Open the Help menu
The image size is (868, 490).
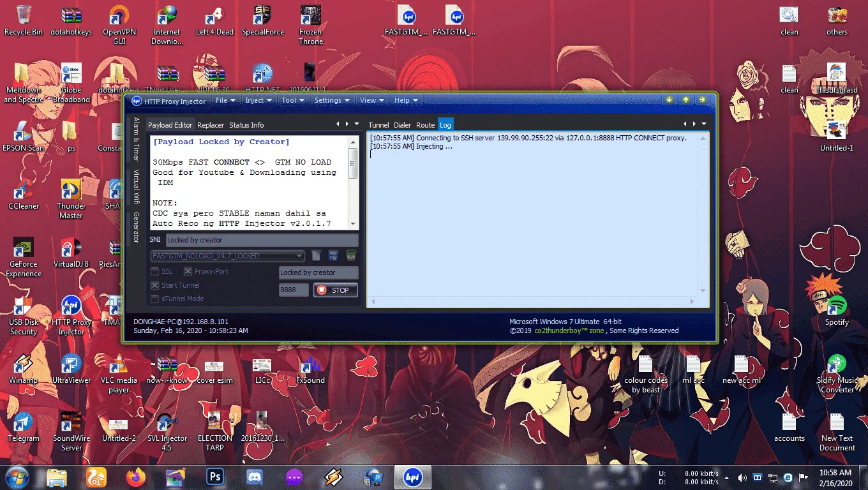pyautogui.click(x=406, y=100)
